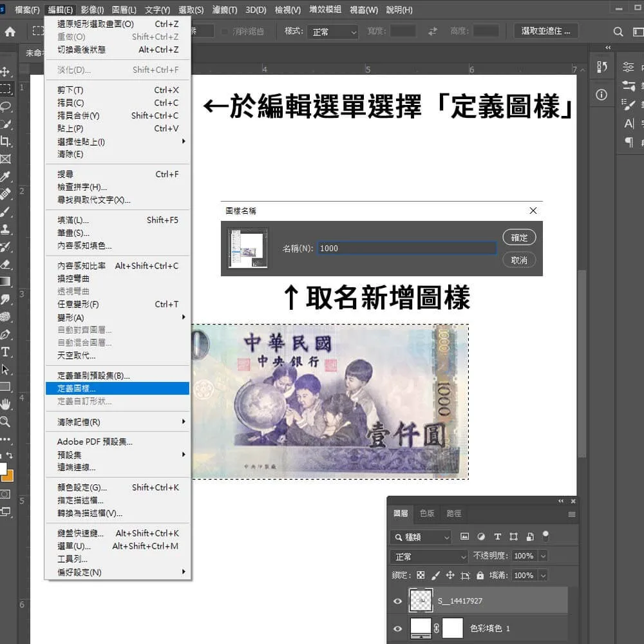This screenshot has height=644, width=644.
Task: Switch to the 色版 tab
Action: tap(427, 513)
